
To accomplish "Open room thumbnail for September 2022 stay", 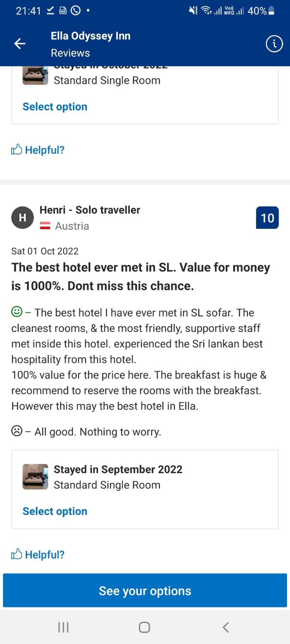I will point(35,477).
